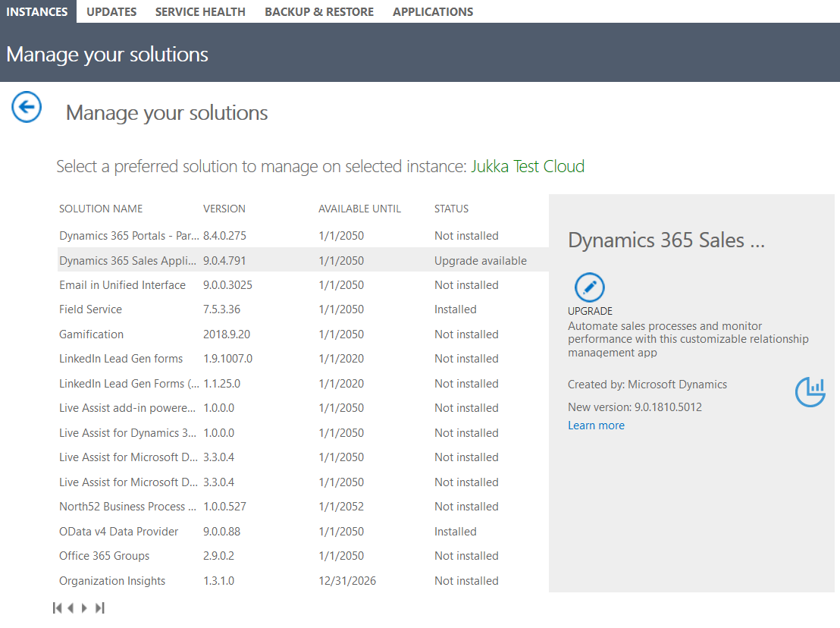This screenshot has height=628, width=840.
Task: Click the UPGRADE label
Action: [590, 311]
